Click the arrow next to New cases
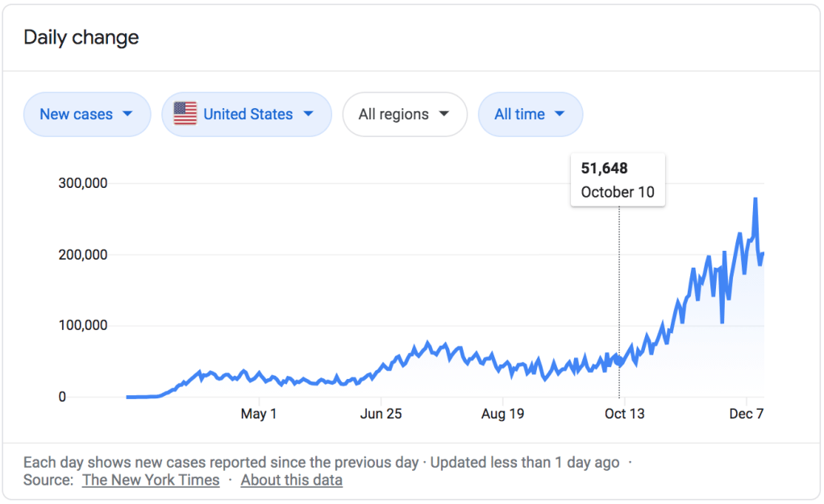The width and height of the screenshot is (824, 504). point(127,114)
